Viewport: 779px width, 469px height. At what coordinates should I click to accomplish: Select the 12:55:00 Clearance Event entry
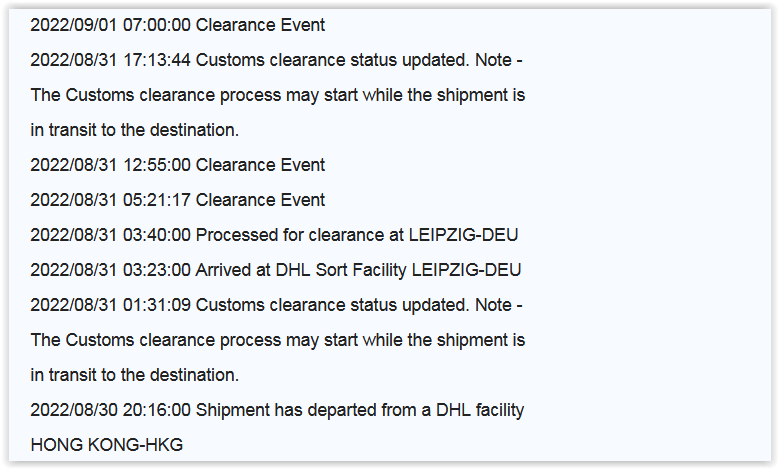coord(177,165)
